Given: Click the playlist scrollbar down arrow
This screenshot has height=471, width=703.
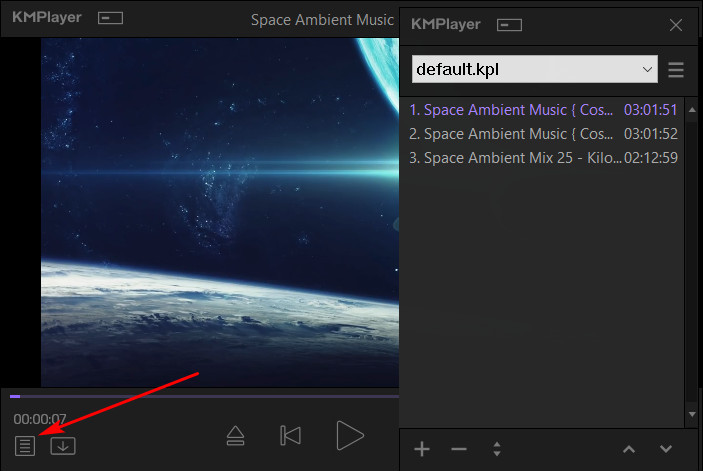Looking at the screenshot, I should tap(691, 413).
